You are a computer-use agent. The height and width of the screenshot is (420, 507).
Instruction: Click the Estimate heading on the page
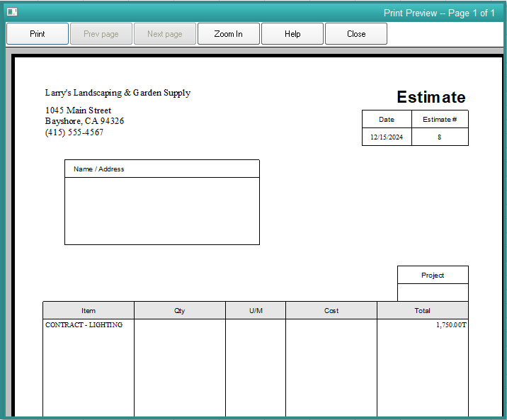pyautogui.click(x=431, y=97)
